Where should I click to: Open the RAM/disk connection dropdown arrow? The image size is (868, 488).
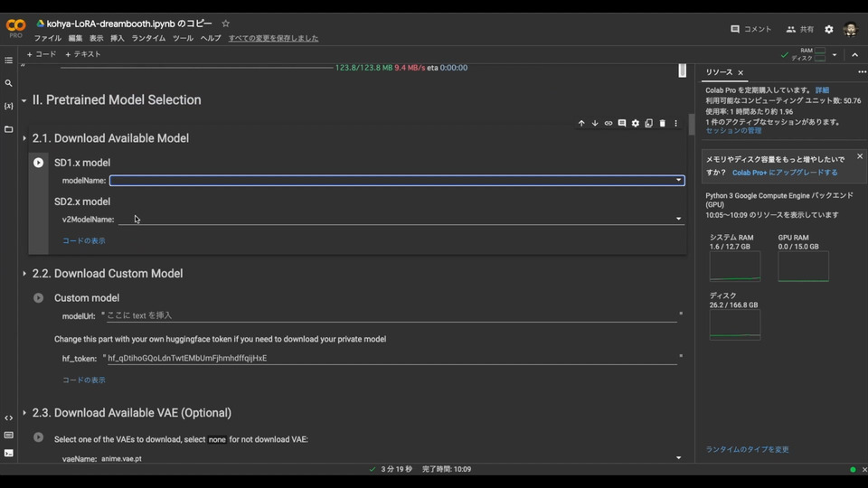tap(835, 55)
